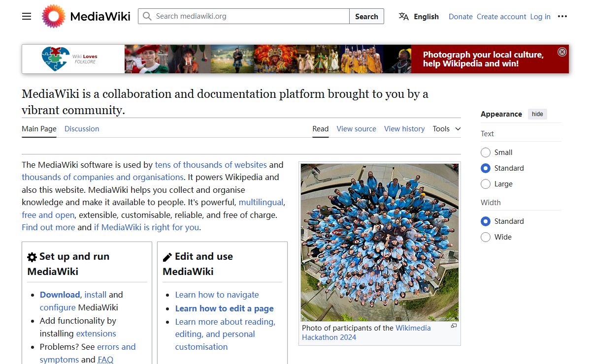Click the configure link
The width and height of the screenshot is (591, 364).
pos(58,307)
